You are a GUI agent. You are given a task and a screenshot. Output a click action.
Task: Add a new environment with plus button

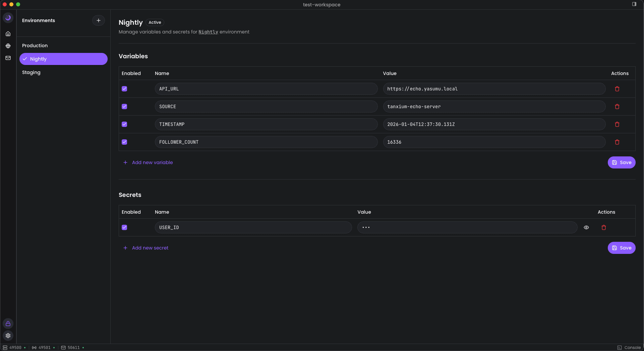(x=98, y=20)
